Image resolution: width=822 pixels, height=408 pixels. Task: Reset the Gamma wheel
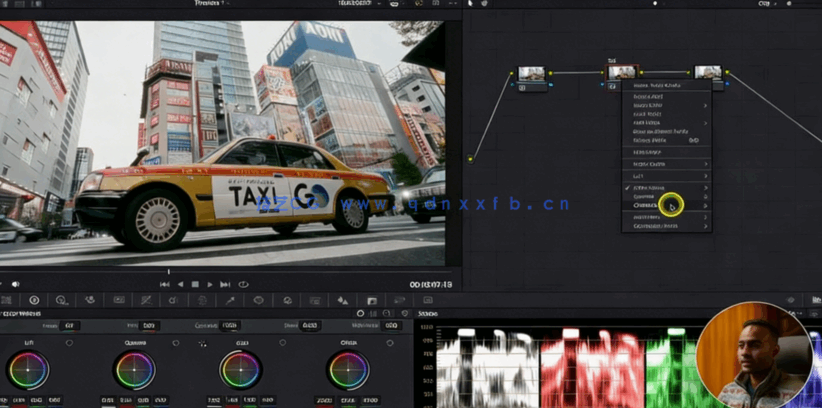pyautogui.click(x=176, y=343)
